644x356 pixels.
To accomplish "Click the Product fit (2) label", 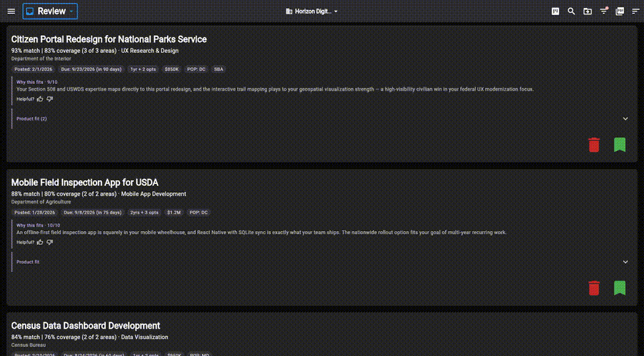I will click(x=32, y=119).
